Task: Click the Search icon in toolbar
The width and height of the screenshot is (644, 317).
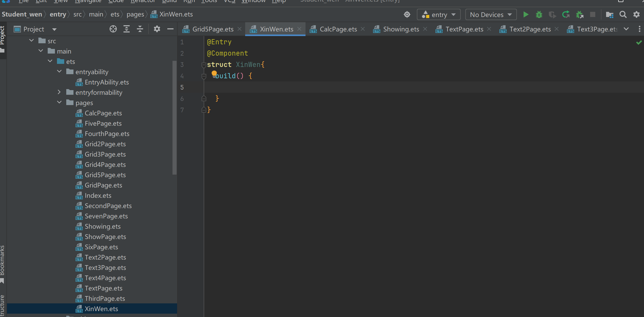Action: (x=623, y=15)
